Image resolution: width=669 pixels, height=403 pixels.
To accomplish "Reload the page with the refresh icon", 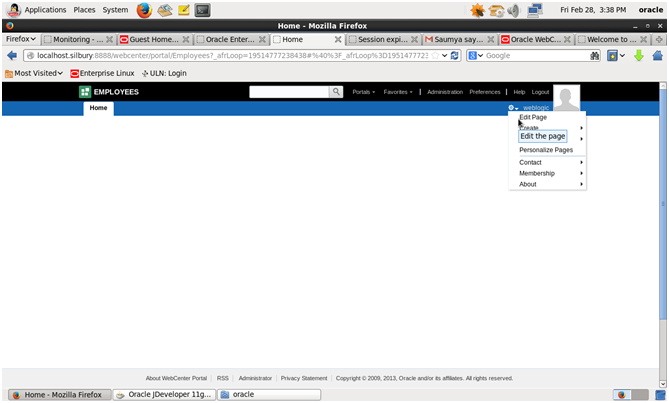I will coord(454,55).
